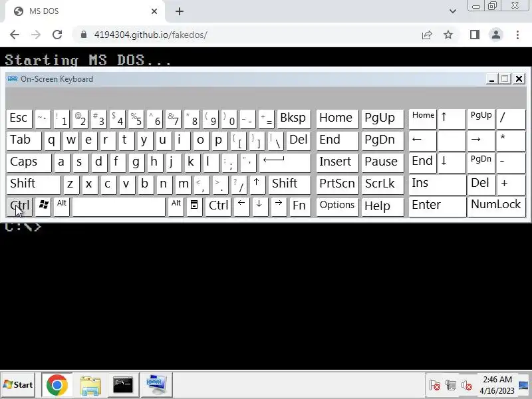This screenshot has height=399, width=532.
Task: Bookmark this page with star icon
Action: [448, 35]
